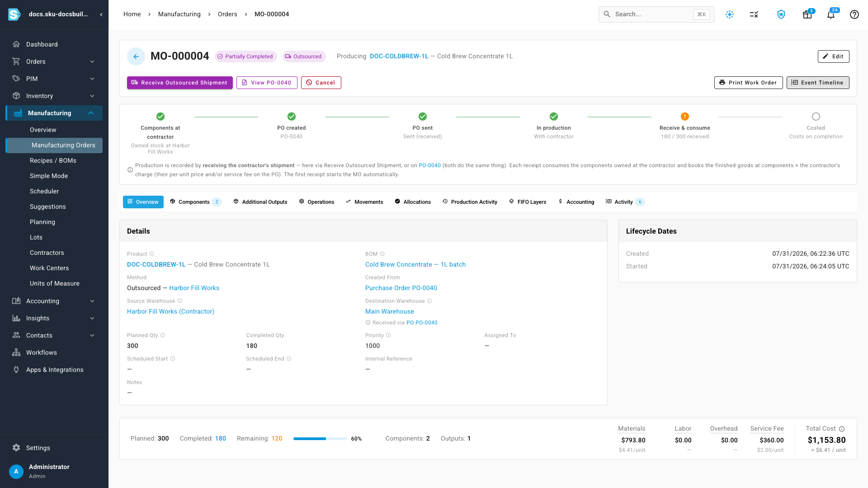Click Print Work Order
The image size is (868, 488).
click(749, 83)
